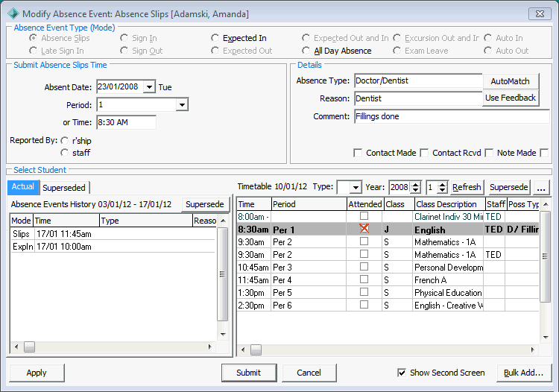The height and width of the screenshot is (392, 559).
Task: Select Reported By staff option
Action: point(65,153)
